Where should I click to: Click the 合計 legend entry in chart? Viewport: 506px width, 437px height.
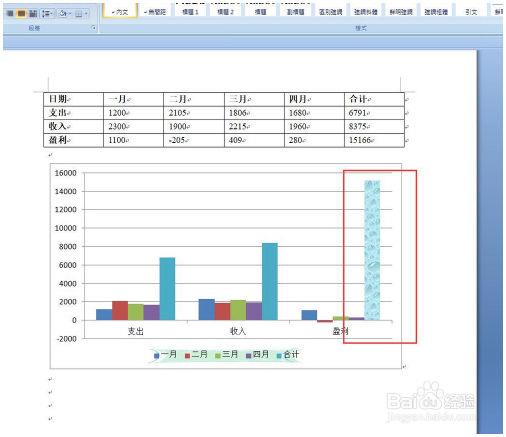(288, 355)
